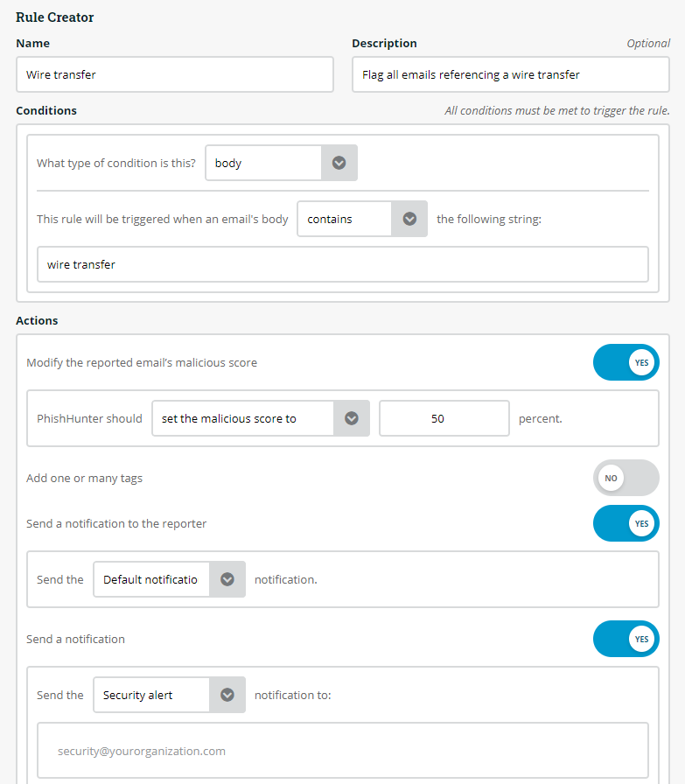Turn off Send notification to reporter toggle
This screenshot has height=784, width=685.
click(x=626, y=523)
